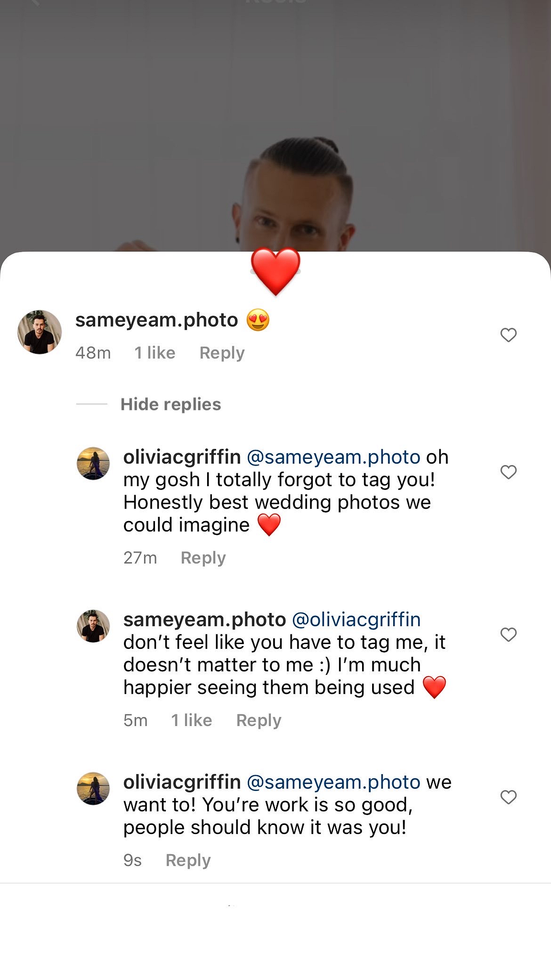Viewport: 551px width, 980px height.
Task: Like sameyeam.photo's heart-eyes emoji comment
Action: (x=508, y=335)
